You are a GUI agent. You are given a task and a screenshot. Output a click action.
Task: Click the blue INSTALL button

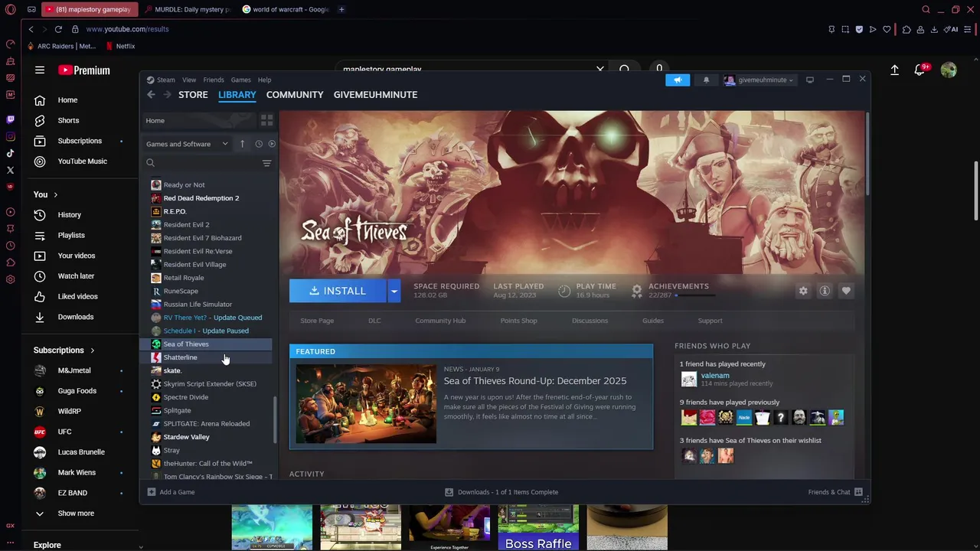(338, 291)
